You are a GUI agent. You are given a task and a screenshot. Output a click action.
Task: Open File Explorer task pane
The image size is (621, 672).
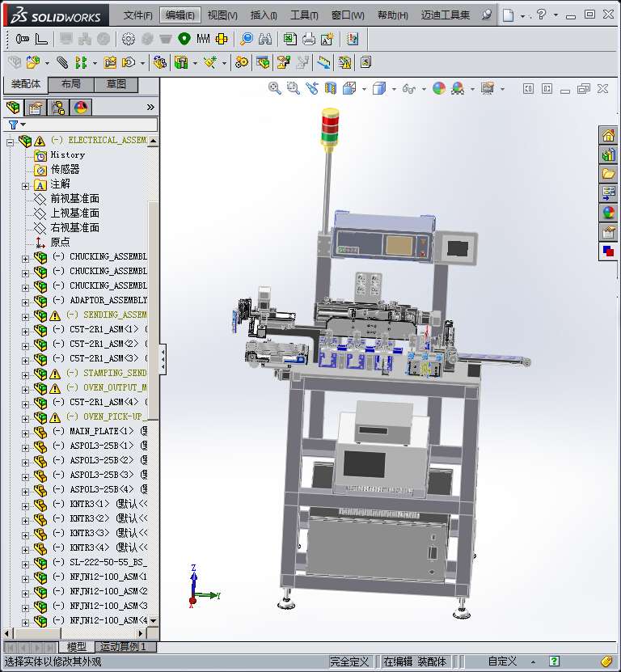click(x=609, y=174)
